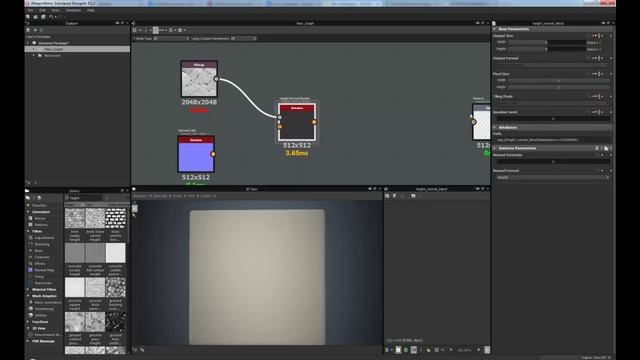Open the Windows menu
This screenshot has height=360, width=640.
tap(73, 10)
